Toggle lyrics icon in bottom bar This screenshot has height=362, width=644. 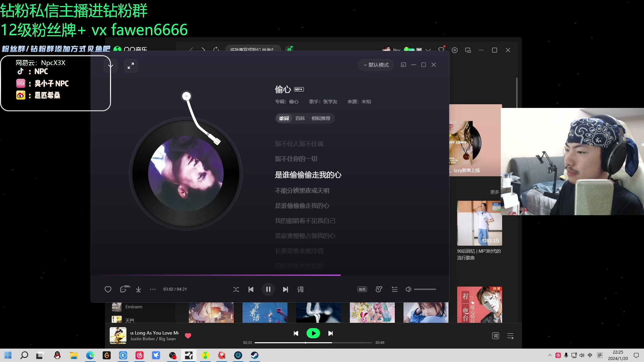pos(495,336)
